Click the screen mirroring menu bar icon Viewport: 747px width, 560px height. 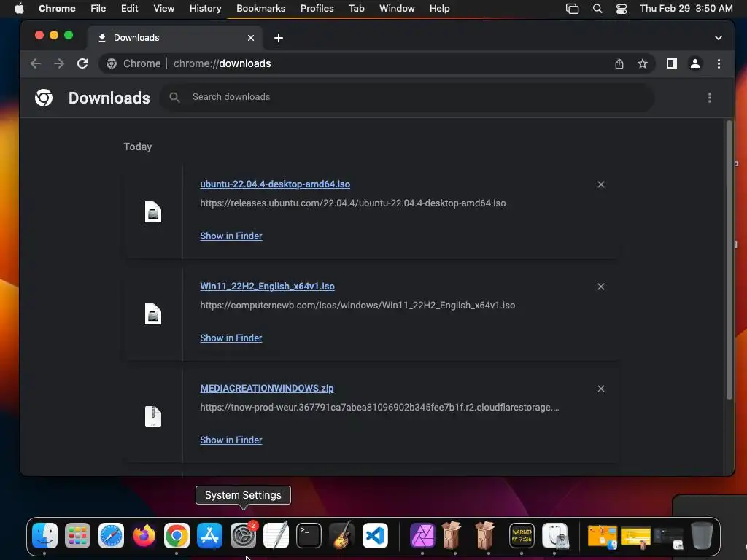(572, 9)
